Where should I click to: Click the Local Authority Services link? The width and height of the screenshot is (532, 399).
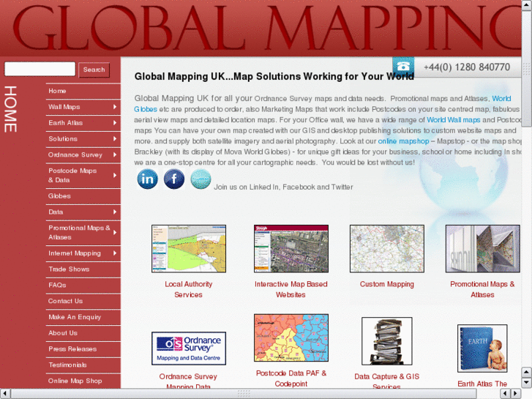189,289
